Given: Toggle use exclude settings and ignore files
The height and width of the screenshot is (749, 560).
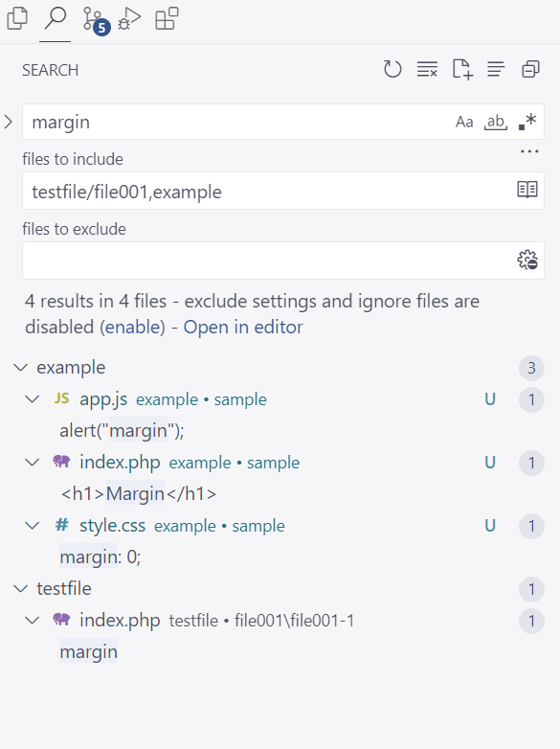Looking at the screenshot, I should tap(527, 260).
